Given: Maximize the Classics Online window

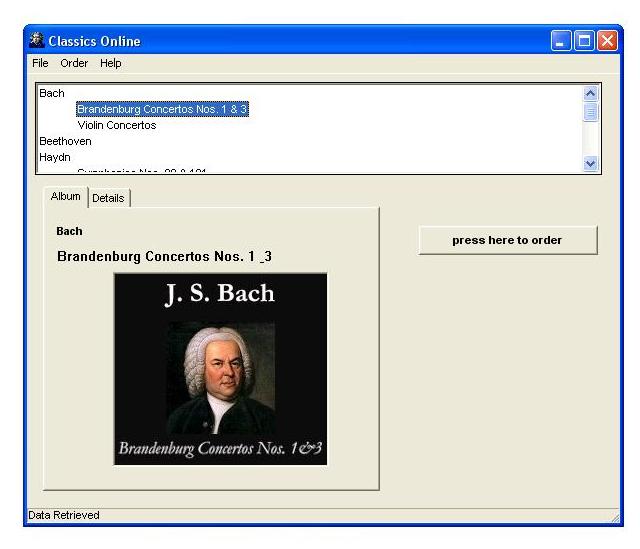Looking at the screenshot, I should tap(584, 41).
